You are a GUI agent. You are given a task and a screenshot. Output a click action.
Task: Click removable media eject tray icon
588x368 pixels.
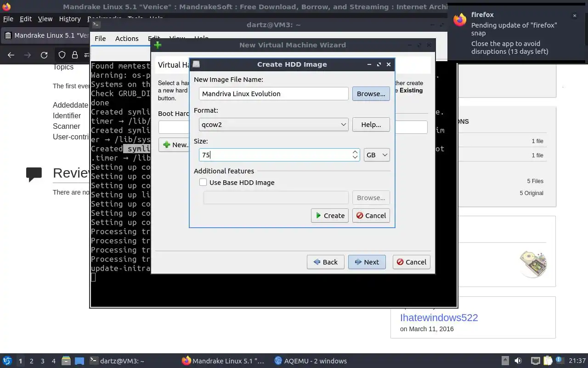click(505, 361)
